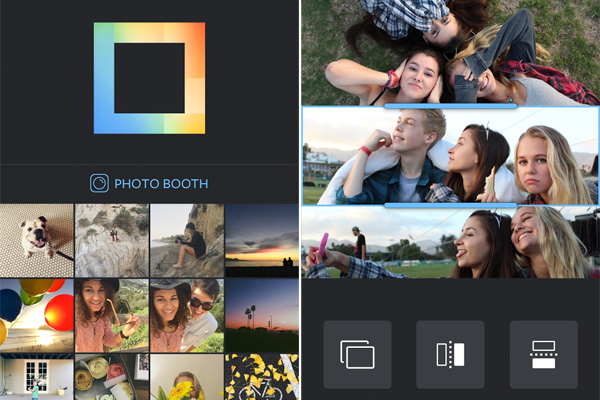
Task: Tap the Replace image icon
Action: click(357, 354)
